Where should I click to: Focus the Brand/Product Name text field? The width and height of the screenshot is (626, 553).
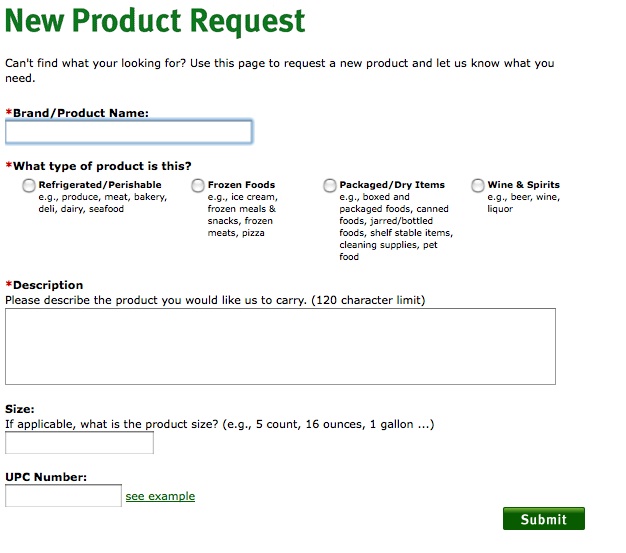click(128, 132)
